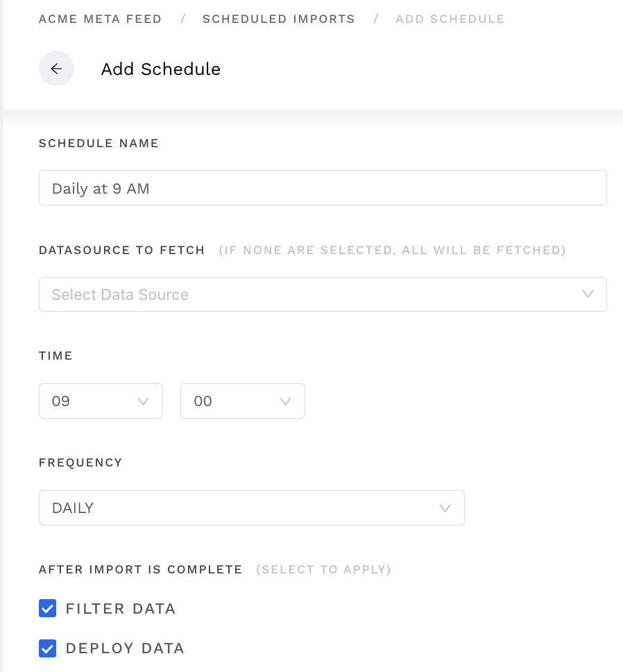Image resolution: width=623 pixels, height=672 pixels.
Task: Click the Frequency DAILY chevron icon
Action: 445,508
